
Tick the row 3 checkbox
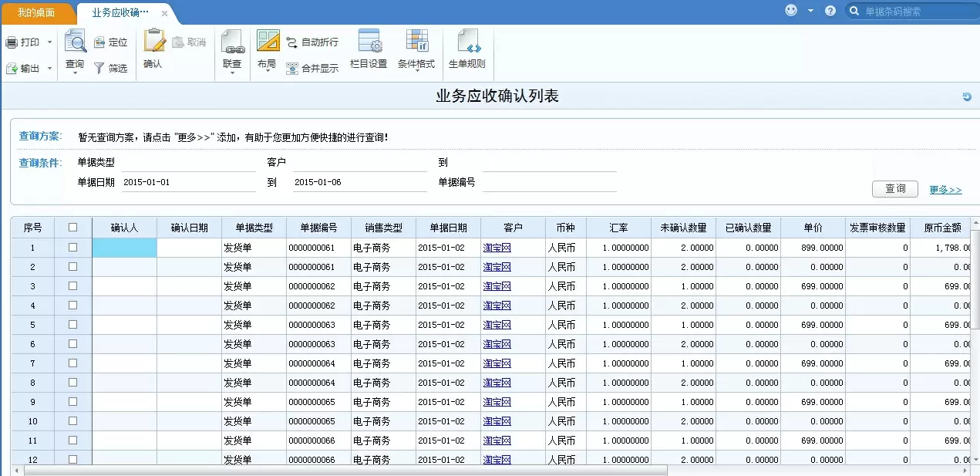[73, 286]
